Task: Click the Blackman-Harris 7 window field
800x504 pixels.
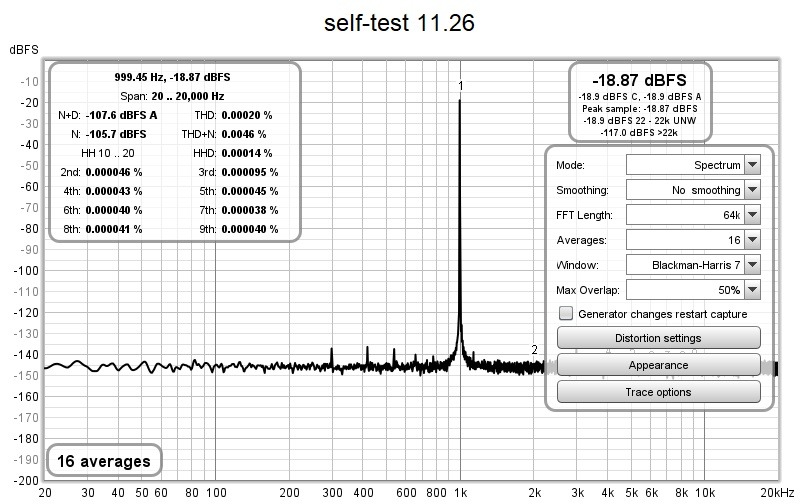Action: point(685,265)
